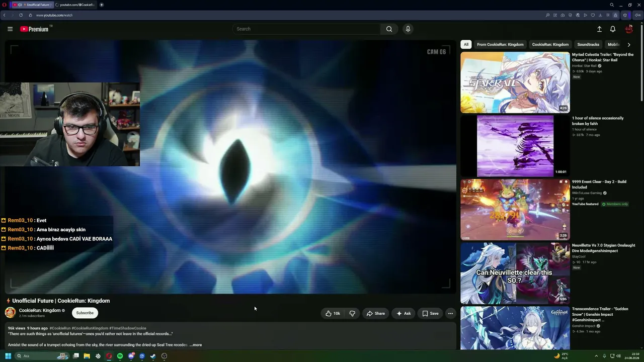Open Discord from the taskbar

(131, 356)
